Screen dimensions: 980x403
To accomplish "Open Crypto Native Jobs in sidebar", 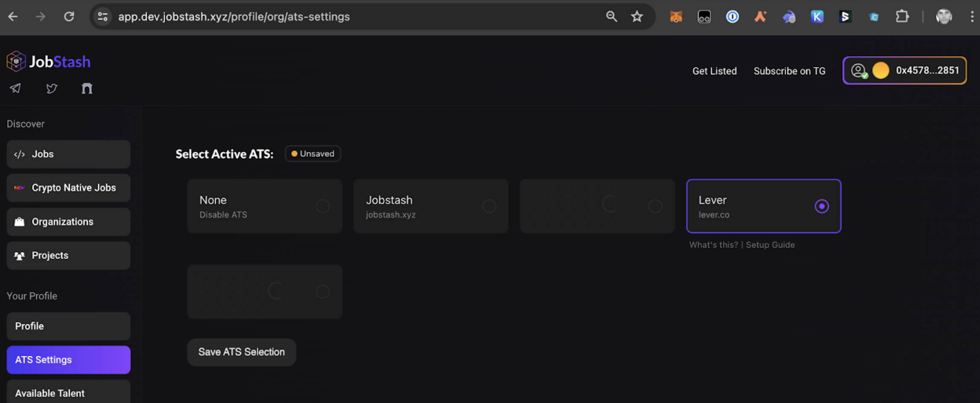I will (x=69, y=188).
